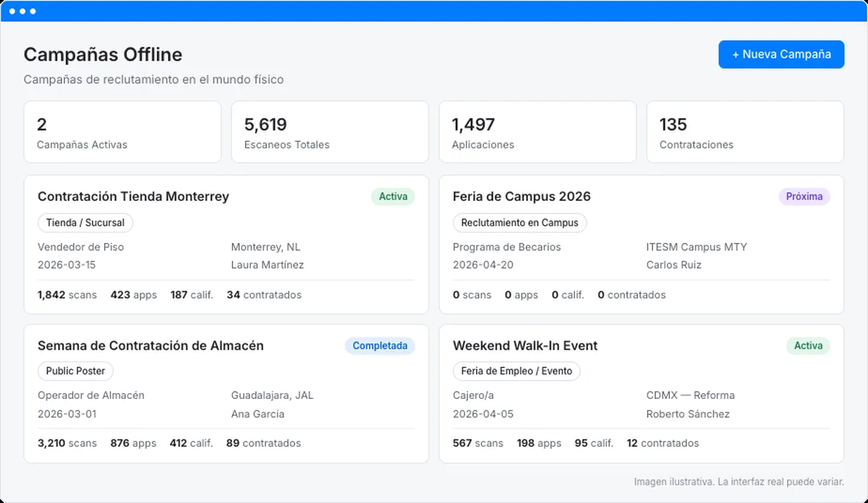Select the 89 contratados figure
This screenshot has height=503, width=868.
[264, 444]
